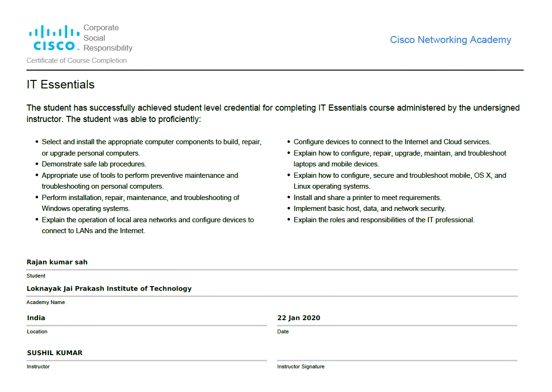Click the student name Rajan kumar sah

57,262
